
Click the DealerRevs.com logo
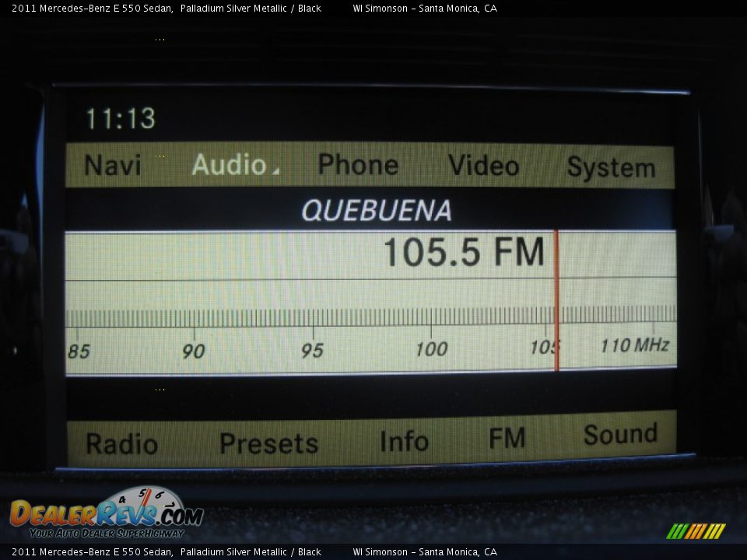[107, 513]
